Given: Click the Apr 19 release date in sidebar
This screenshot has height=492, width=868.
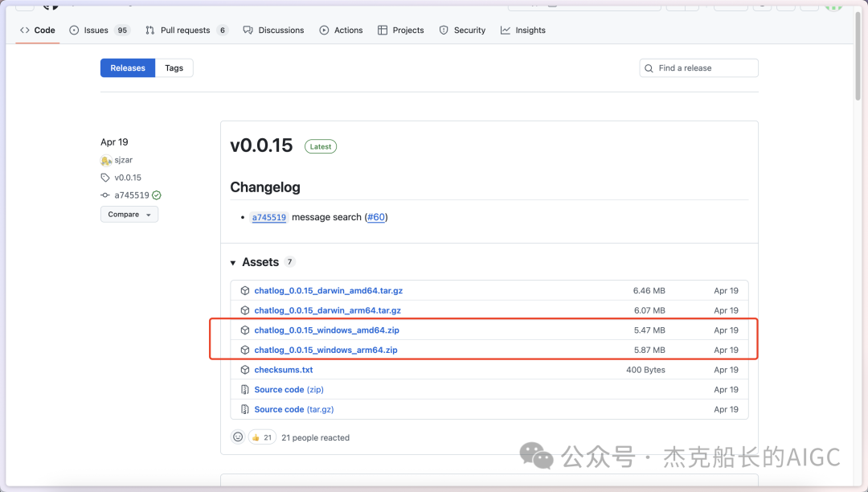Looking at the screenshot, I should (x=115, y=142).
